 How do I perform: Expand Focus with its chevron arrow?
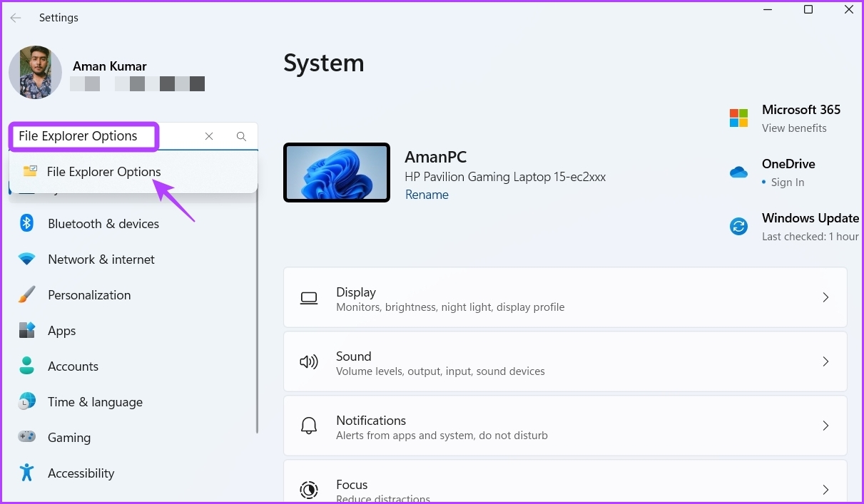(x=825, y=490)
